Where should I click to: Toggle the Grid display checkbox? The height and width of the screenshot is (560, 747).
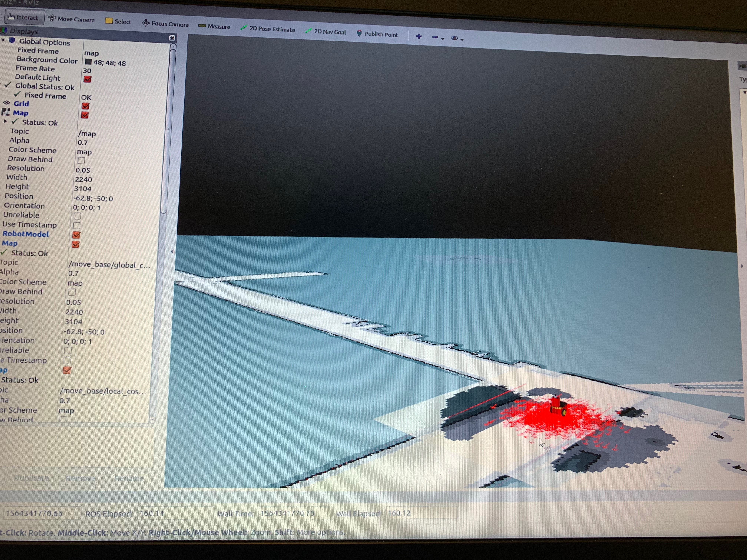tap(86, 106)
